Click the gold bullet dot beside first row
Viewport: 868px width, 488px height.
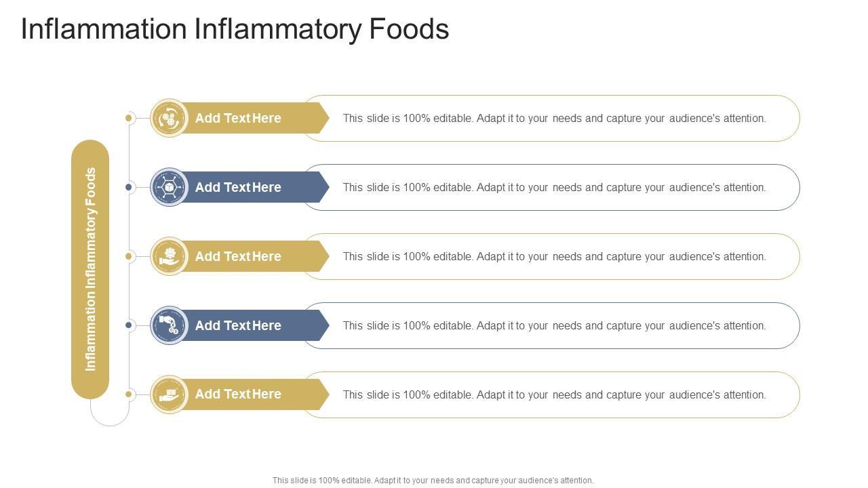click(128, 119)
